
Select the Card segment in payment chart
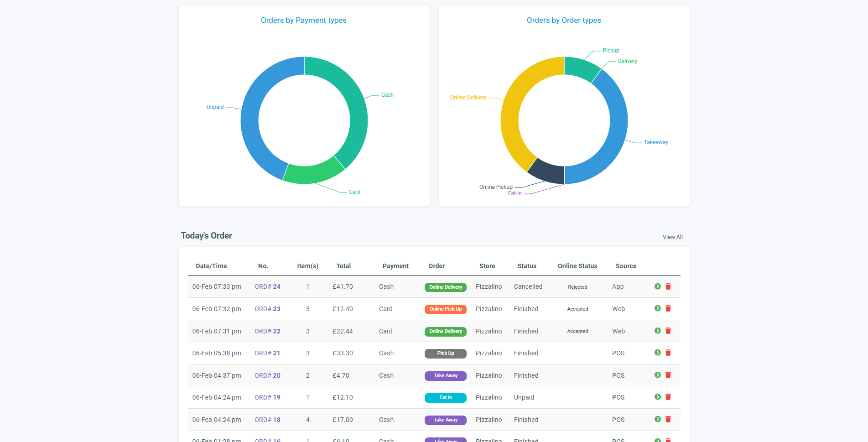coord(315,173)
